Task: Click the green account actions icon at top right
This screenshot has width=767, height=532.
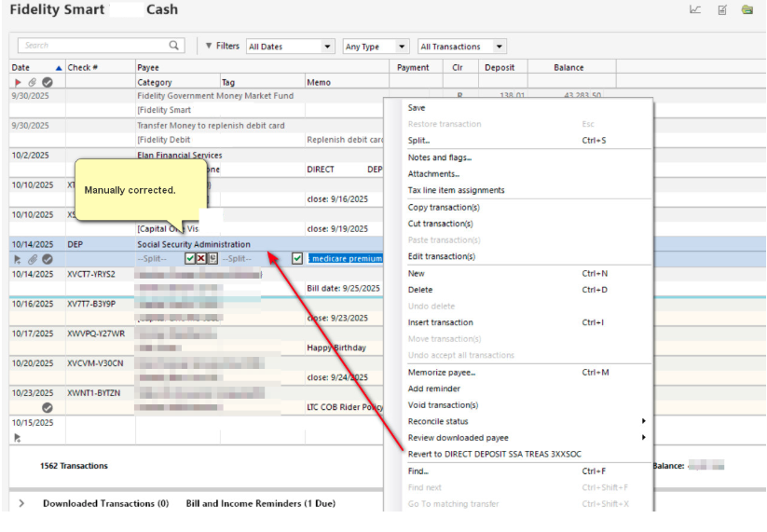Action: coord(746,9)
